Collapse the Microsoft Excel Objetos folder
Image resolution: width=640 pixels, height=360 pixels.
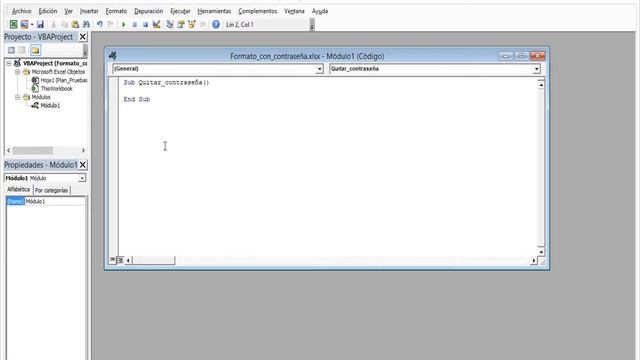click(x=18, y=72)
